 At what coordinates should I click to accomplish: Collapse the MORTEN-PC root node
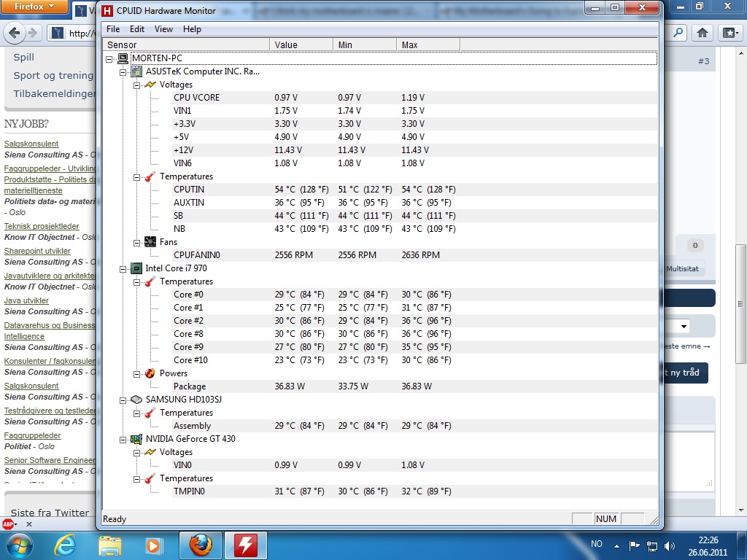click(109, 59)
